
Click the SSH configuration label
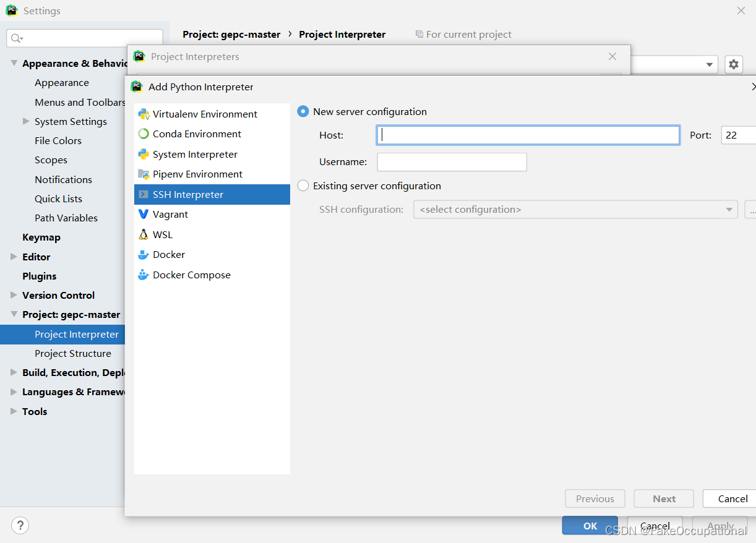coord(361,210)
